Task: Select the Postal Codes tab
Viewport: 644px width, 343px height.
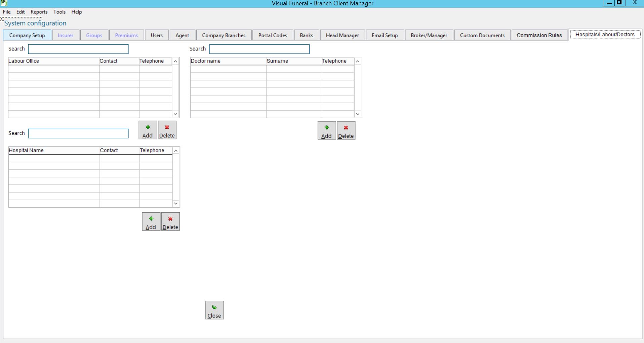Action: tap(272, 35)
